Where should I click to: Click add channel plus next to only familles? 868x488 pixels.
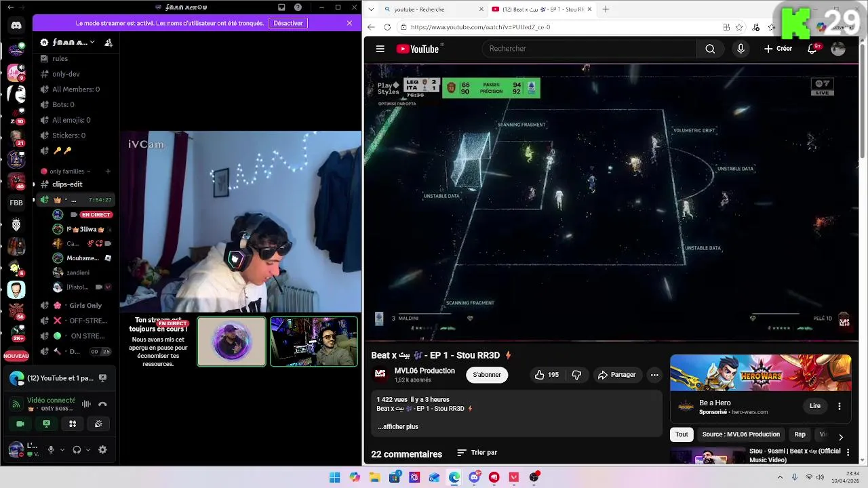(107, 171)
